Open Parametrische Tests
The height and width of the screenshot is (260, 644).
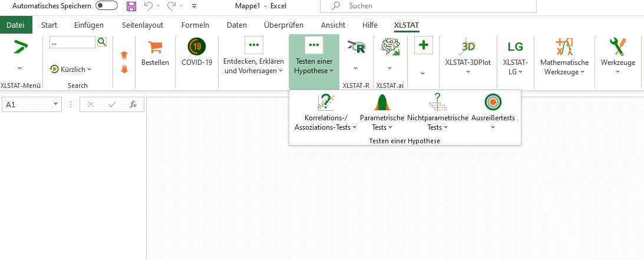point(382,113)
